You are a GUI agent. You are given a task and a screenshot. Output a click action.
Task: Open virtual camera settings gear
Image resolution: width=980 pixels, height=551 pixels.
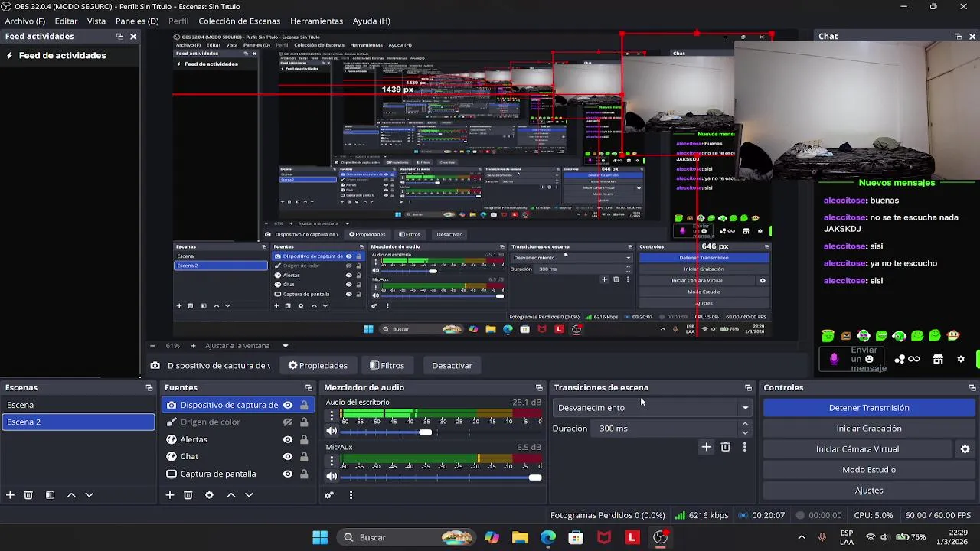click(x=965, y=449)
